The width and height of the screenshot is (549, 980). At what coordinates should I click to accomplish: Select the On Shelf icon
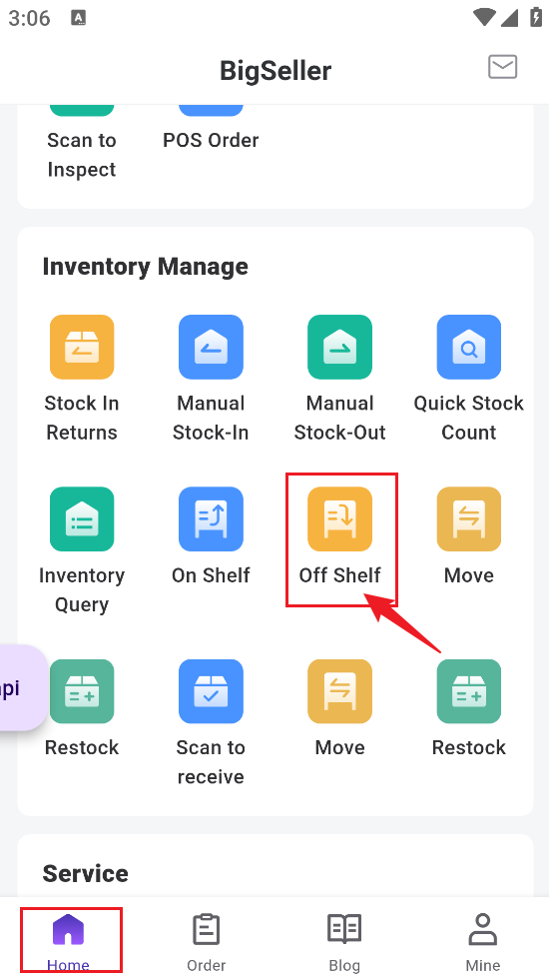click(211, 519)
